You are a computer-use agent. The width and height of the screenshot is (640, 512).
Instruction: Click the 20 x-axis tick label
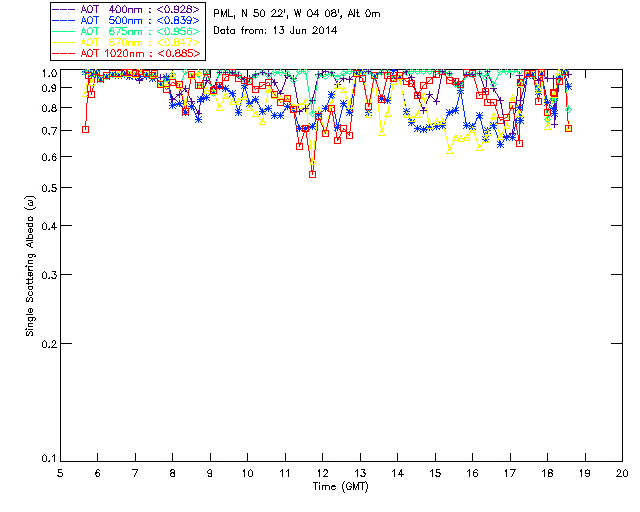(x=622, y=473)
